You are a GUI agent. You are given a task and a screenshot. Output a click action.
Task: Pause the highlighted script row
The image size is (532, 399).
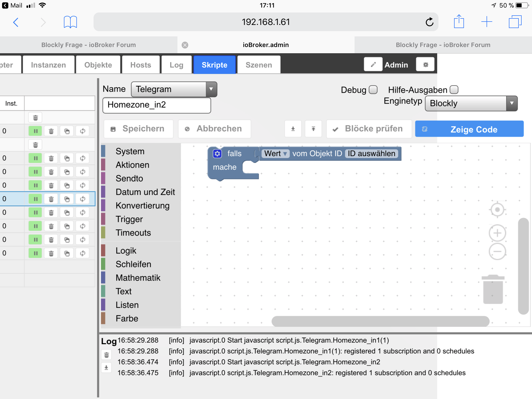tap(35, 199)
